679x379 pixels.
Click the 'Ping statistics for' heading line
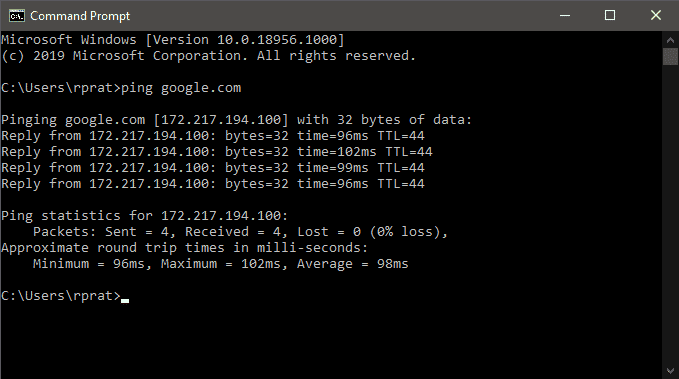coord(145,216)
